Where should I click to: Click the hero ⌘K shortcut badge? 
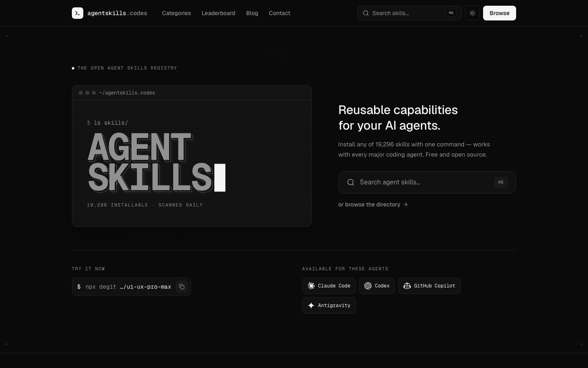pyautogui.click(x=501, y=182)
